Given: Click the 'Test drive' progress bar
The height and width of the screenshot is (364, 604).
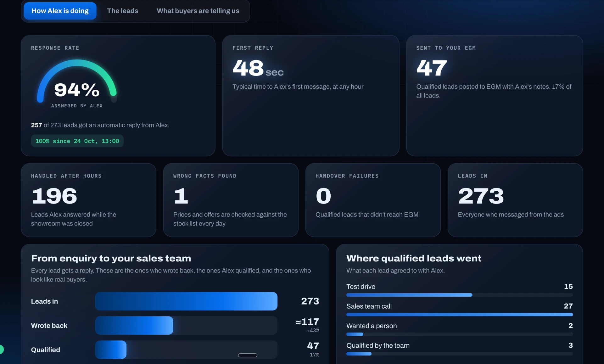Looking at the screenshot, I should pyautogui.click(x=460, y=295).
